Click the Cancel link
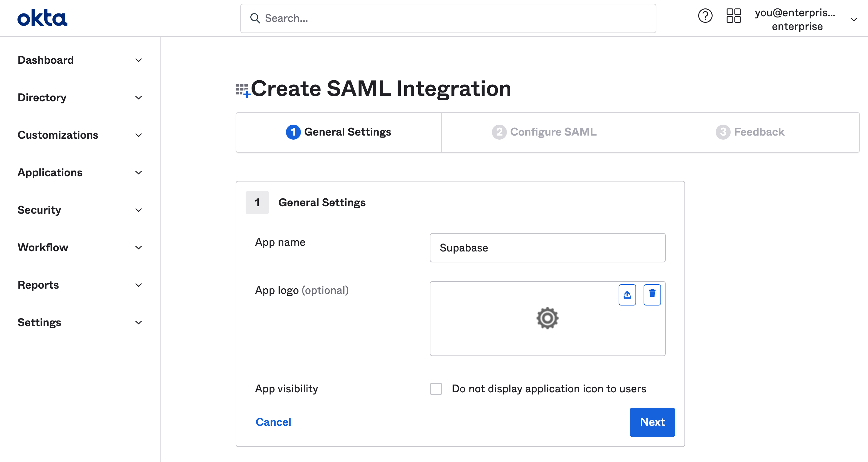Image resolution: width=868 pixels, height=462 pixels. point(273,422)
